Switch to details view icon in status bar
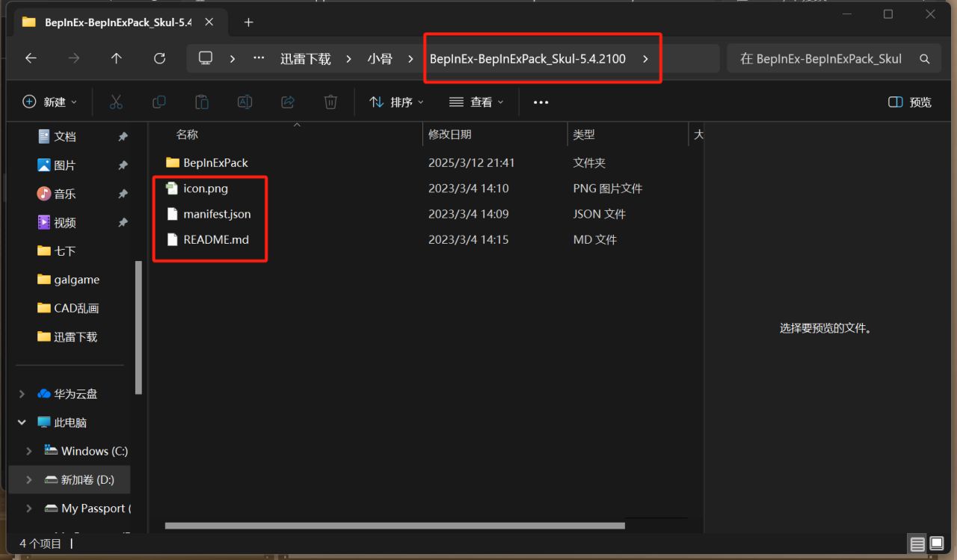Screen dimensions: 957x560 tap(917, 544)
